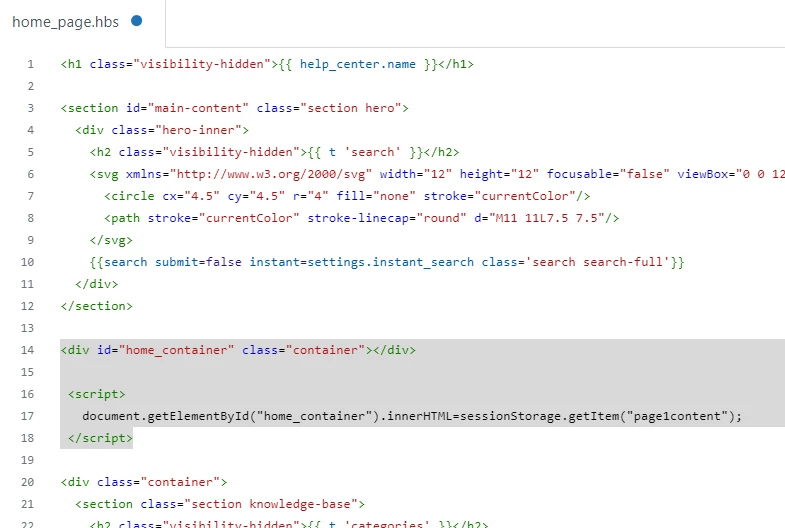Click "sessionStorage.getItem" on line 17
785x528 pixels.
(x=539, y=416)
